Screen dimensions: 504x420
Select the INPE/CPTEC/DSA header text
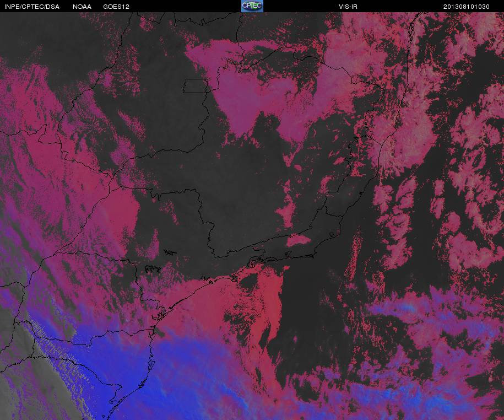pos(32,7)
